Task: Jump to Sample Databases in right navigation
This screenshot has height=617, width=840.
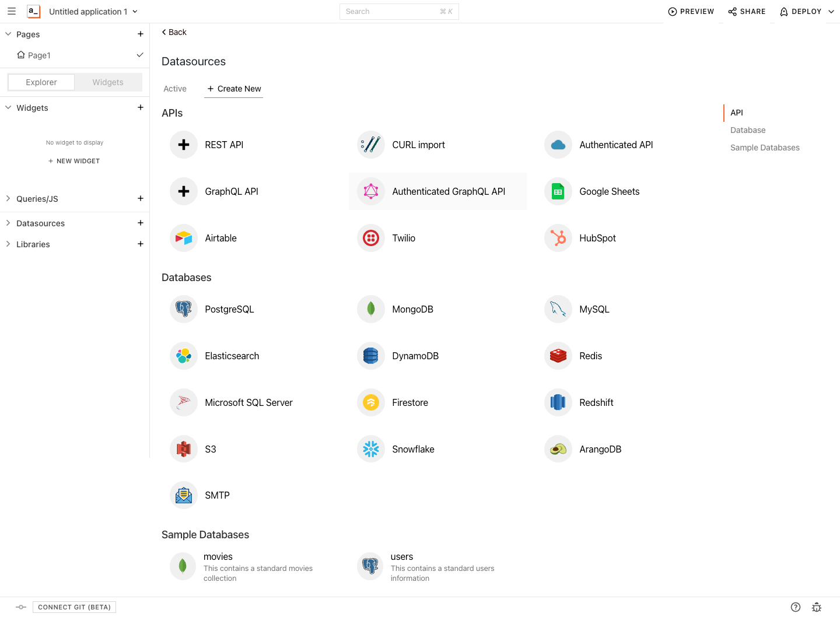Action: [x=765, y=148]
